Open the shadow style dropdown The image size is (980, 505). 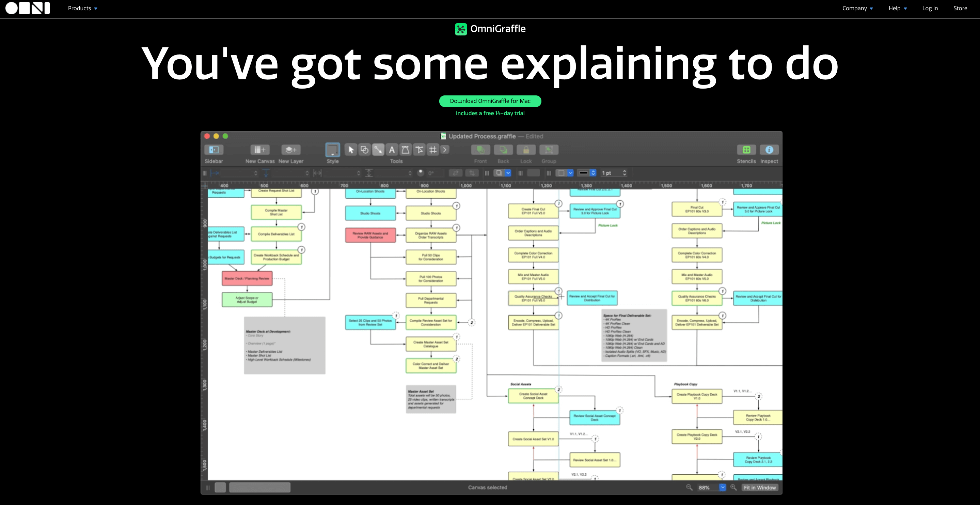(x=502, y=173)
